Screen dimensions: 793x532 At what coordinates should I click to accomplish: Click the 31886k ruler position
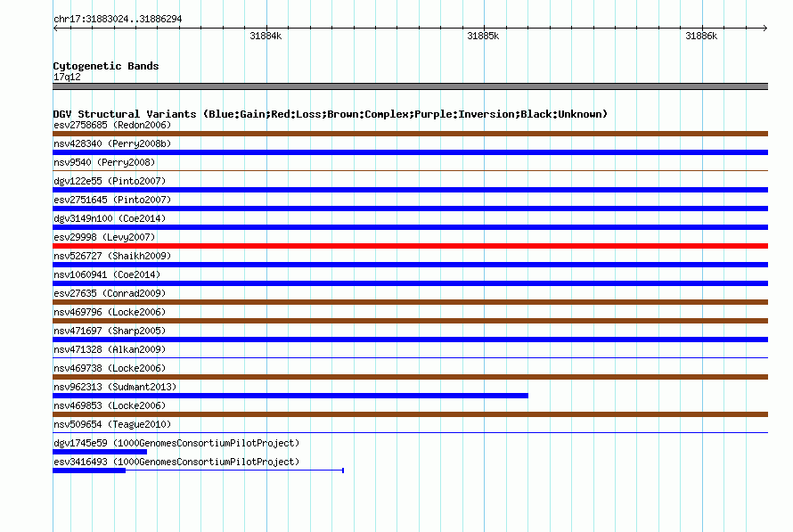point(701,36)
